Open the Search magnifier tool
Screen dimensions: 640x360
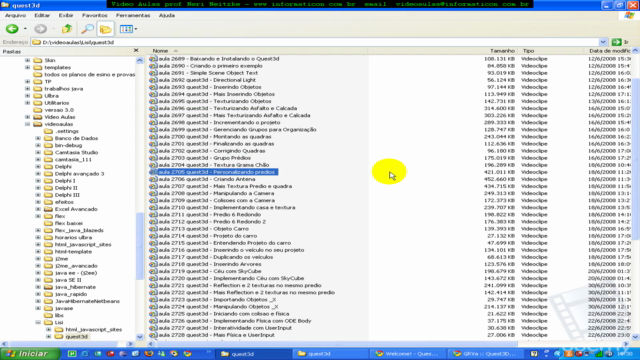87,29
